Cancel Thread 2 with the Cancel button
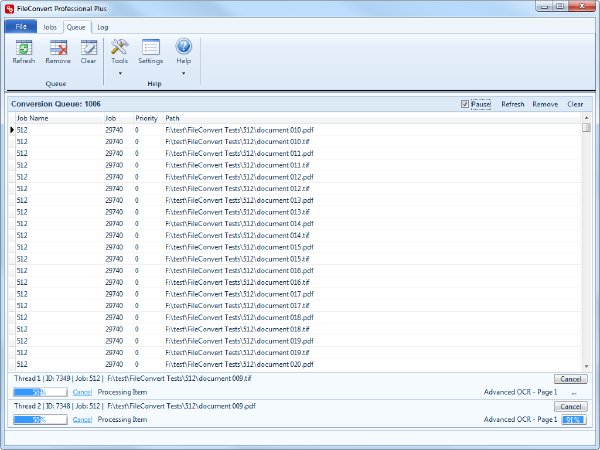Screen dimensions: 600x450 [x=571, y=406]
